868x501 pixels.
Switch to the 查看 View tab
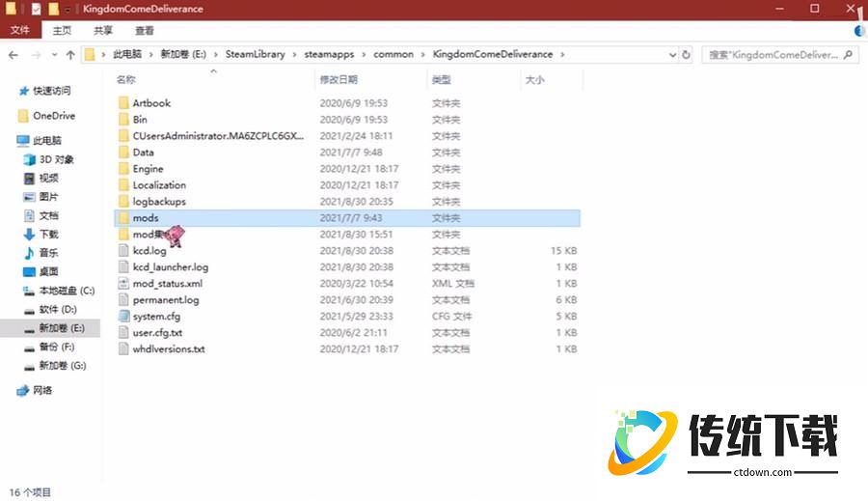coord(145,31)
